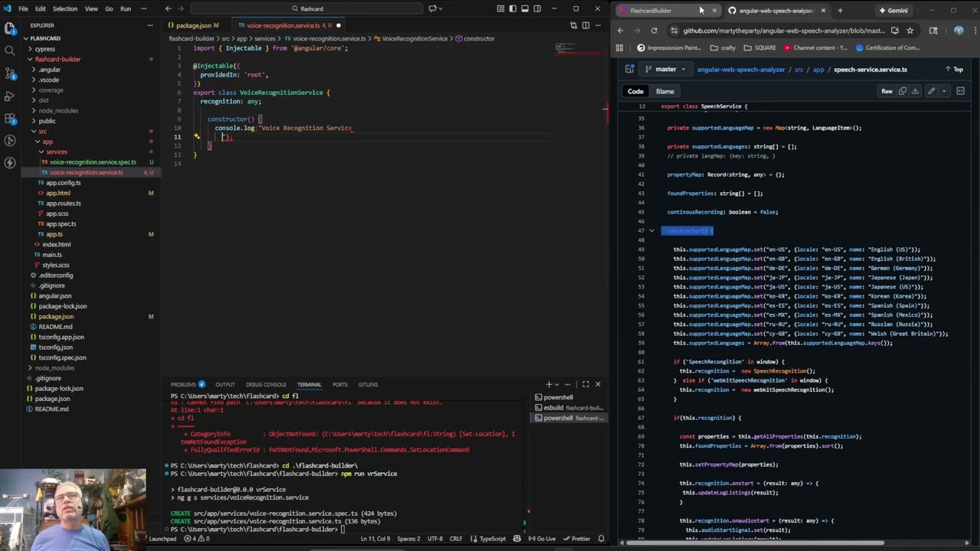Open the GitHub file tree side panel
The height and width of the screenshot is (551, 980).
click(x=630, y=69)
